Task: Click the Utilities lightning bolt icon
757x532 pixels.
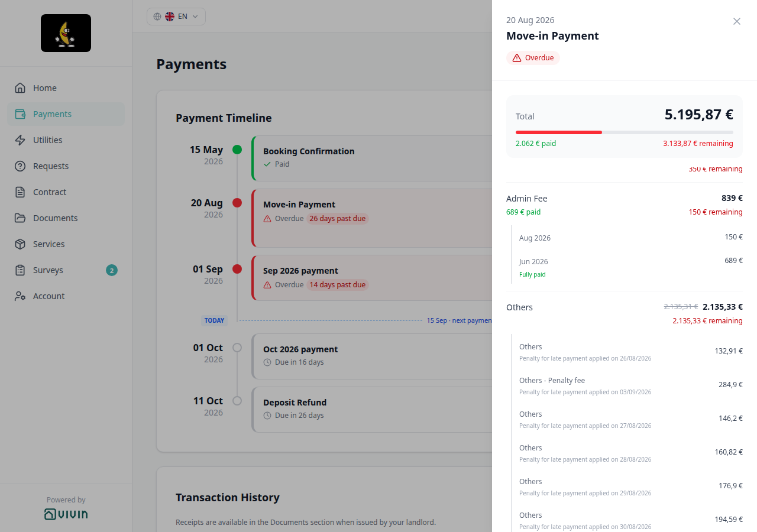Action: 20,140
